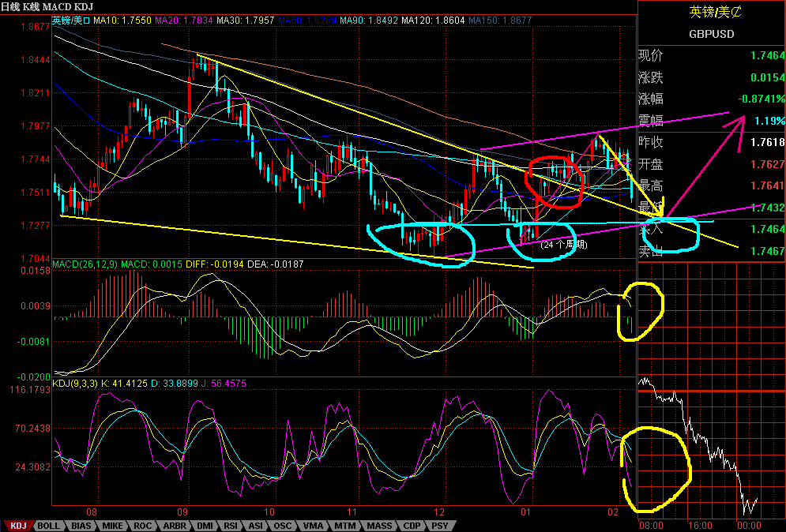Open the PSY indicator tab
The width and height of the screenshot is (786, 532).
click(440, 526)
